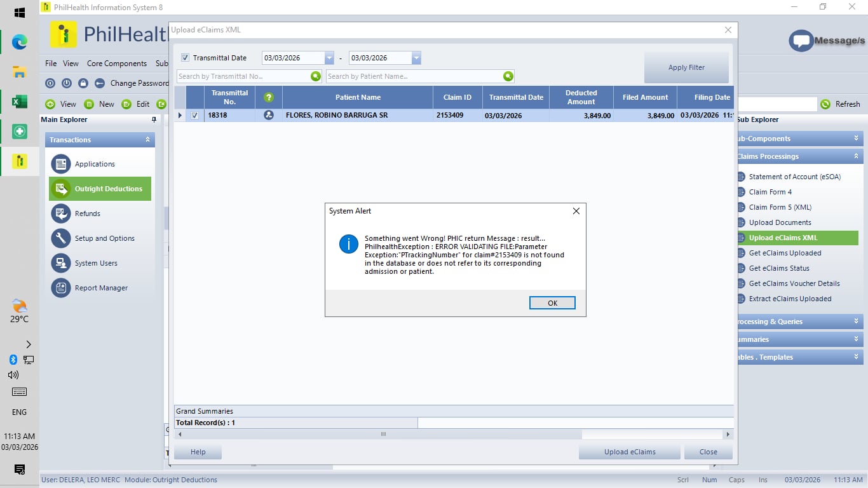Open the Core Components menu
The height and width of the screenshot is (488, 868).
pyautogui.click(x=117, y=64)
